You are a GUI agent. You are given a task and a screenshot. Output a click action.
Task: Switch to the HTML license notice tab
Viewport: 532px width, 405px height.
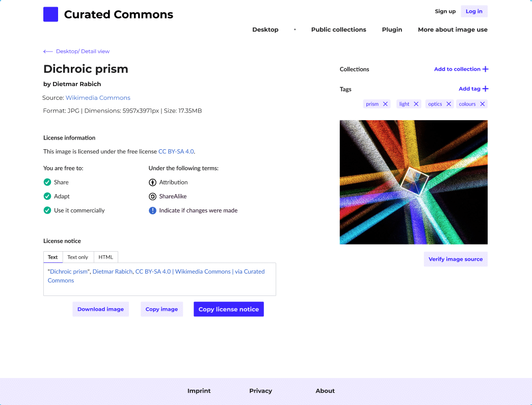(x=106, y=257)
